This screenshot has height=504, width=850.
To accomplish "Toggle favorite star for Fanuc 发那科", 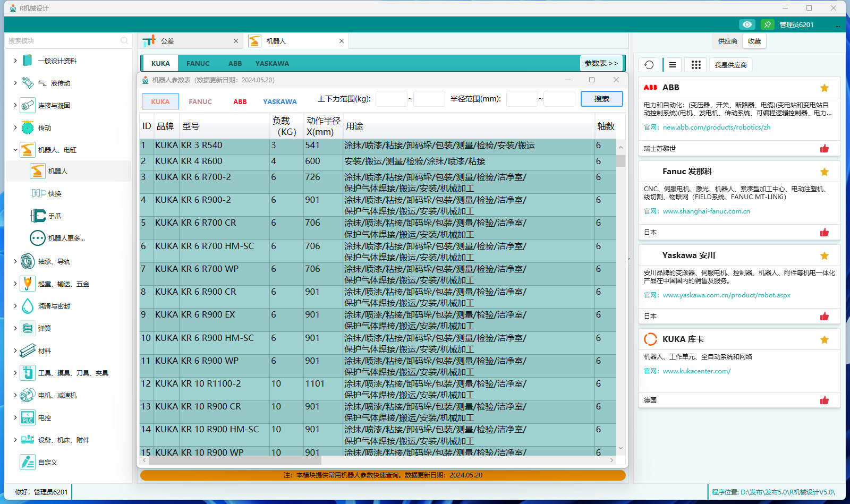I will point(824,172).
